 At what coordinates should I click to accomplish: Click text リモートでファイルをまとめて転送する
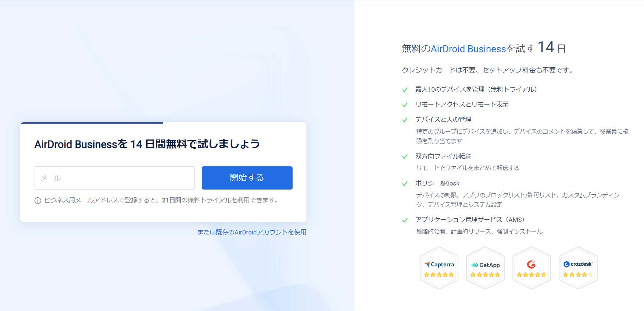[x=468, y=168]
